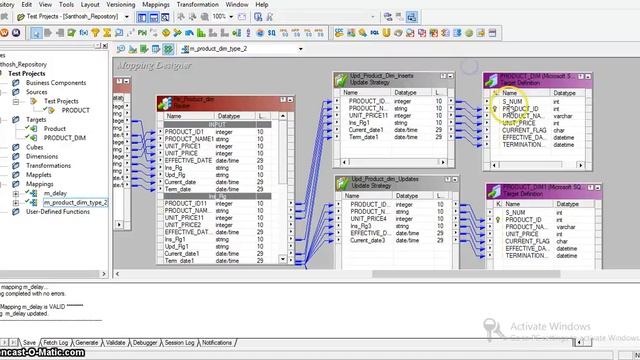This screenshot has width=640, height=360.
Task: Open the Help menu
Action: click(x=262, y=4)
